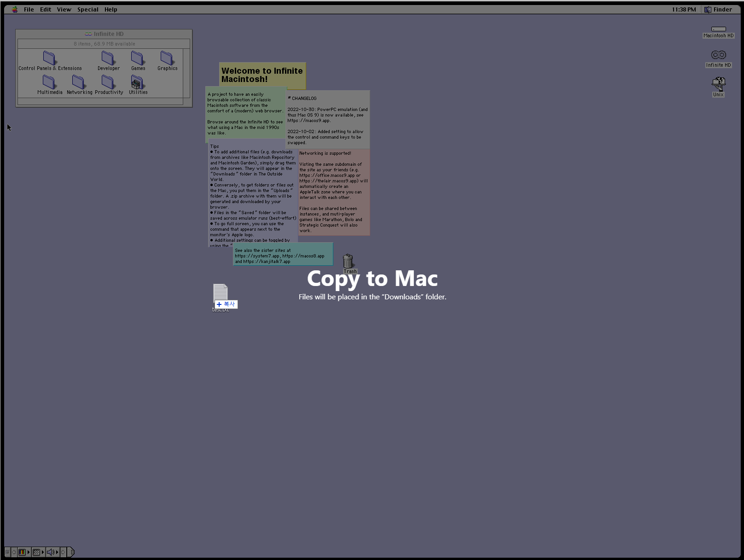Open the Graphics folder
744x560 pixels.
pyautogui.click(x=167, y=61)
